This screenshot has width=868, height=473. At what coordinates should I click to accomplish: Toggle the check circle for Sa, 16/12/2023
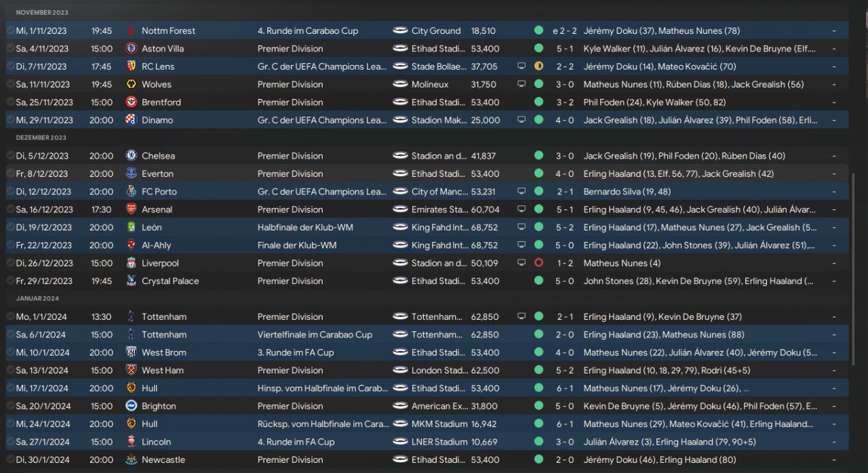10,209
